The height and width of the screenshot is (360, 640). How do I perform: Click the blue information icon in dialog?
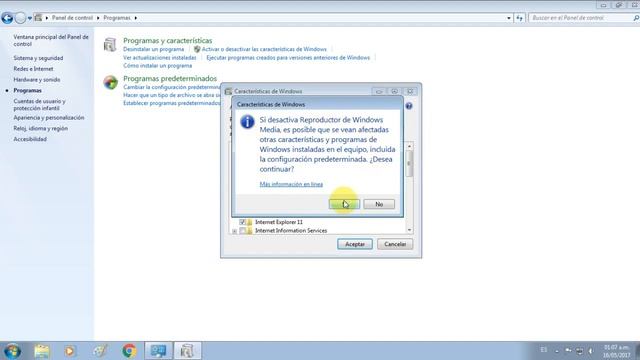247,122
